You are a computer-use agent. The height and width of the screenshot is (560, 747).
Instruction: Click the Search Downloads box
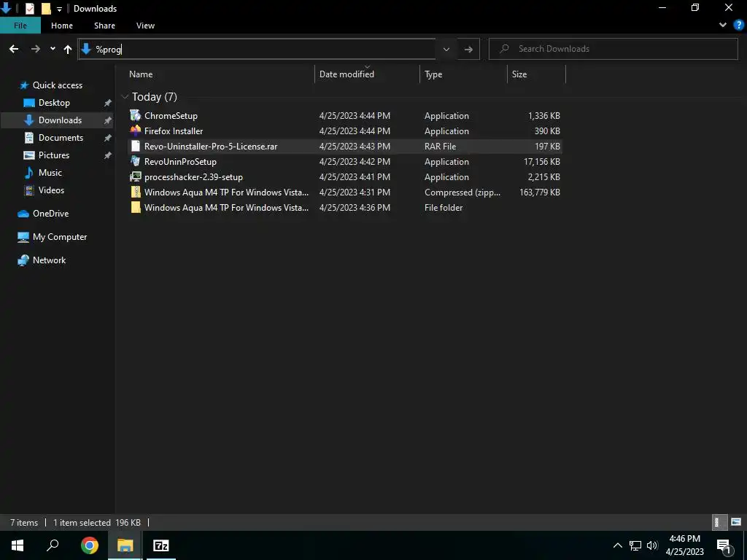point(613,49)
